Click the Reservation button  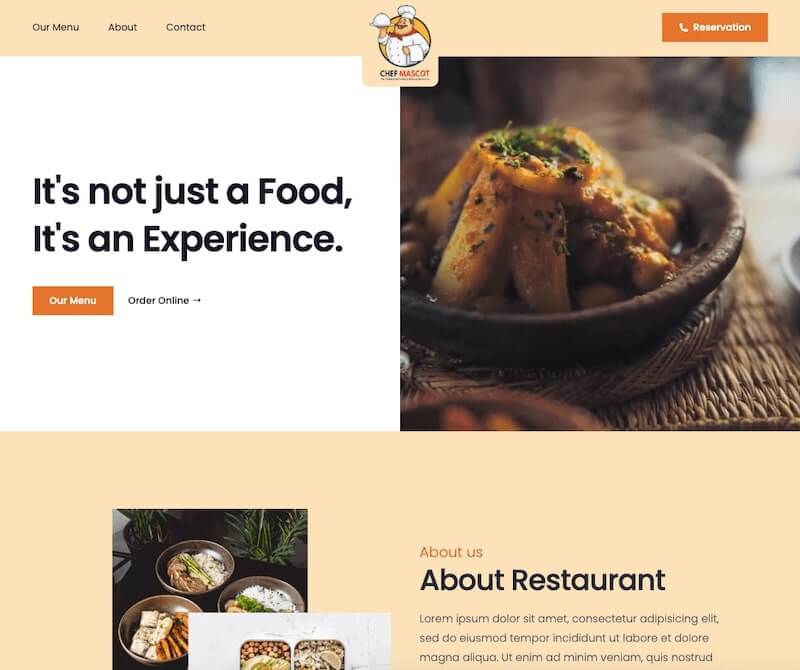click(x=715, y=28)
